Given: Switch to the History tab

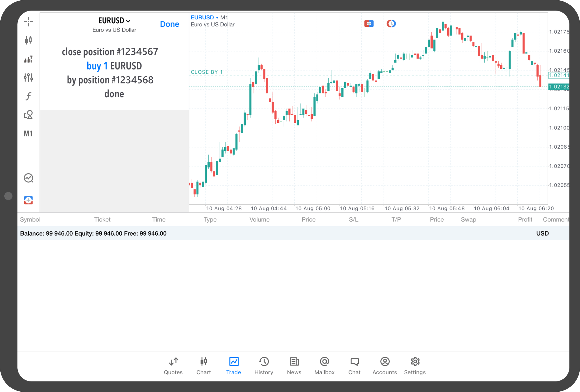Looking at the screenshot, I should (264, 366).
